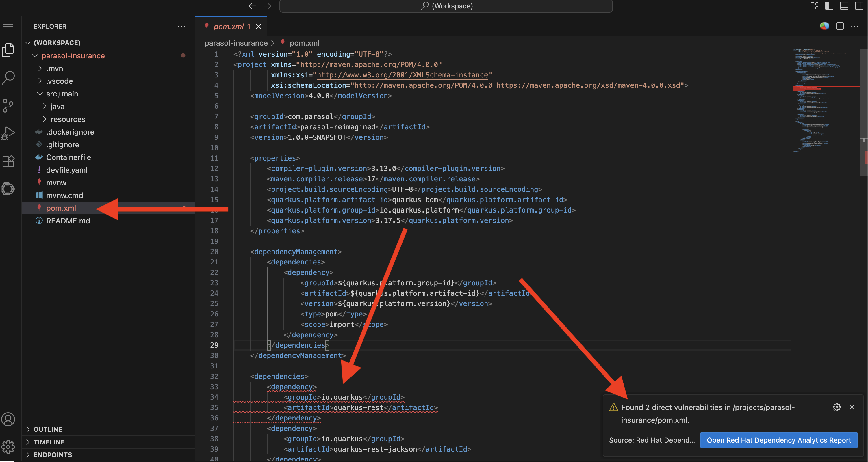Viewport: 868px width, 462px height.
Task: Open notification settings gear in the vulnerability popup
Action: pyautogui.click(x=837, y=407)
